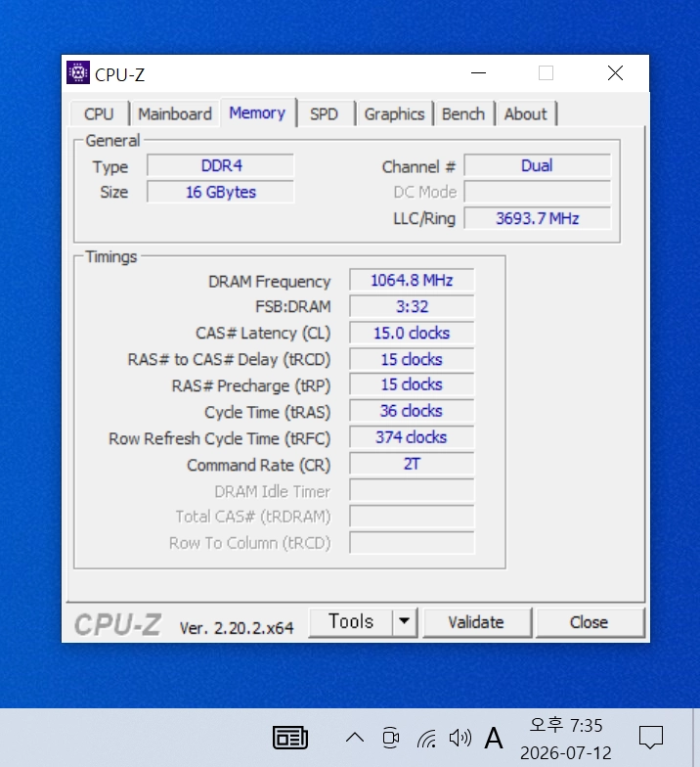The image size is (700, 767).
Task: Click the 'Command Rate (CR)' label
Action: [258, 466]
